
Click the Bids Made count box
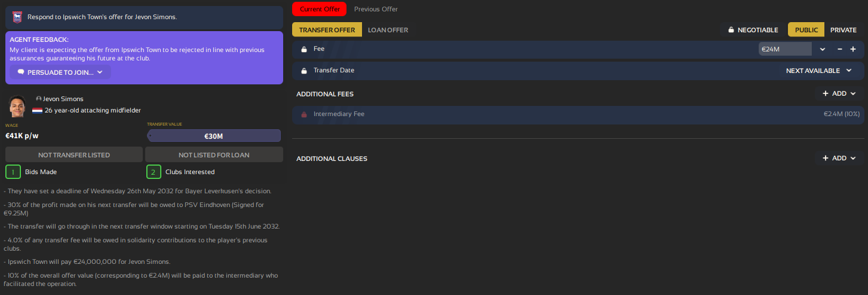pyautogui.click(x=13, y=172)
